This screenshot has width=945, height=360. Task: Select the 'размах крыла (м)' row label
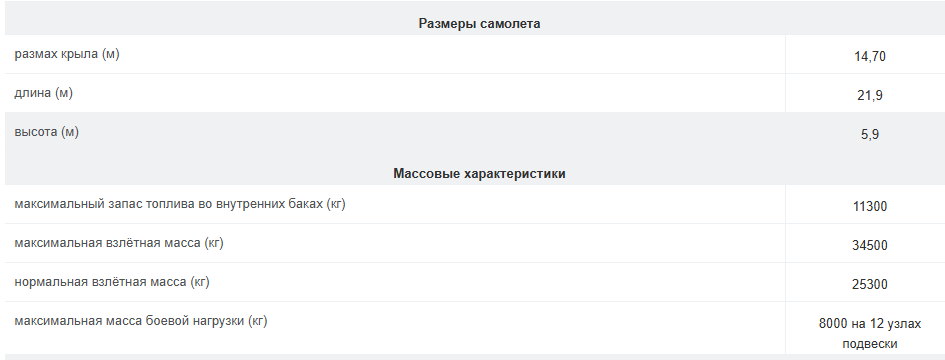[67, 54]
